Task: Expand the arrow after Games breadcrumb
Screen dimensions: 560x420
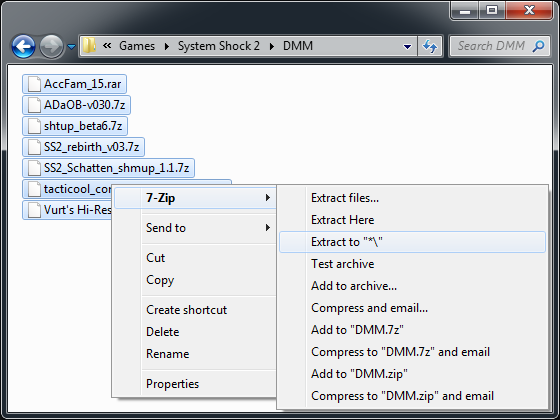Action: click(167, 46)
